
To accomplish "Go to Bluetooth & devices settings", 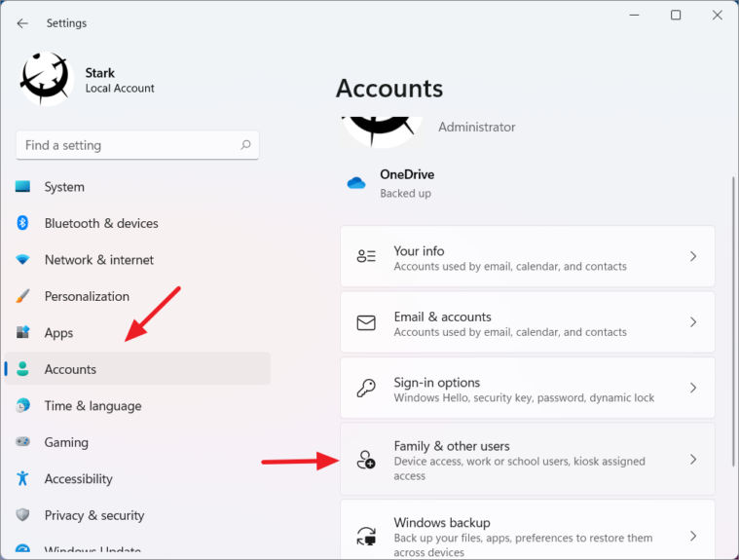I will click(137, 223).
